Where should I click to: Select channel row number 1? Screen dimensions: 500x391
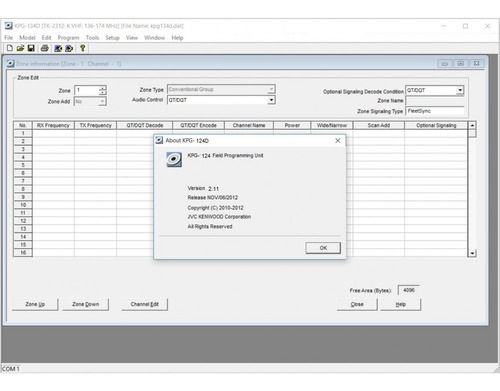[23, 133]
